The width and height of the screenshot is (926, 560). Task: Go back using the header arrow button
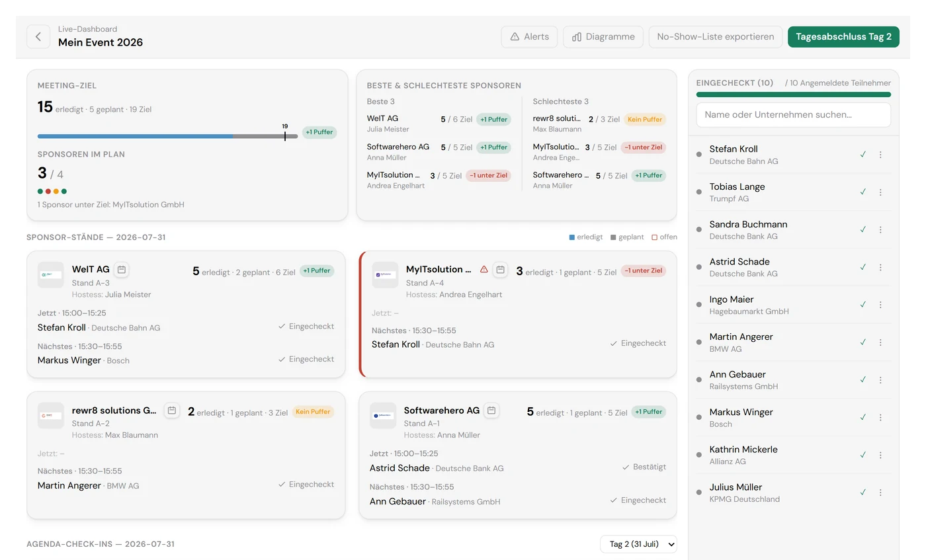click(x=38, y=37)
